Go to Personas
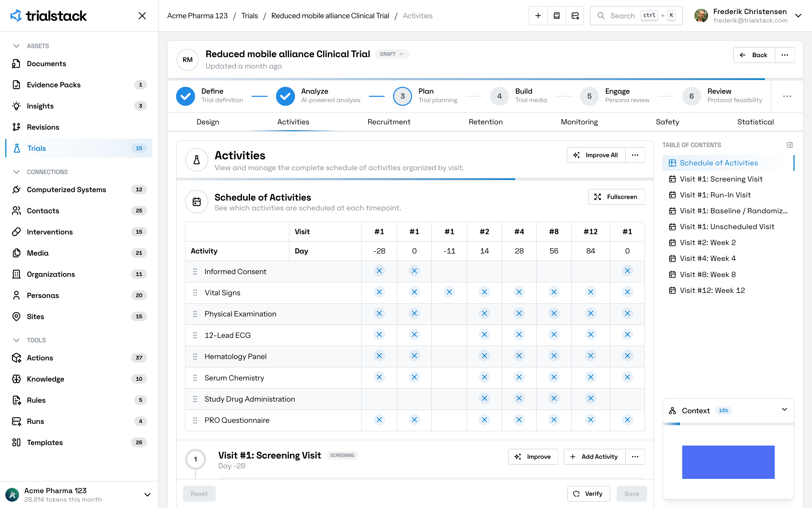Screen dimensions: 812x508 [79, 295]
